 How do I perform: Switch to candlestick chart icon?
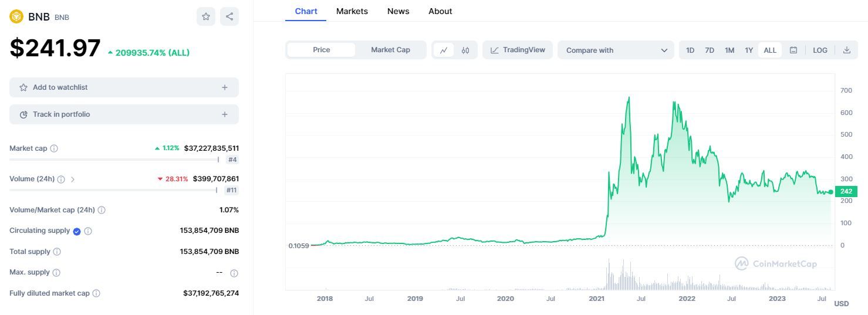tap(465, 50)
